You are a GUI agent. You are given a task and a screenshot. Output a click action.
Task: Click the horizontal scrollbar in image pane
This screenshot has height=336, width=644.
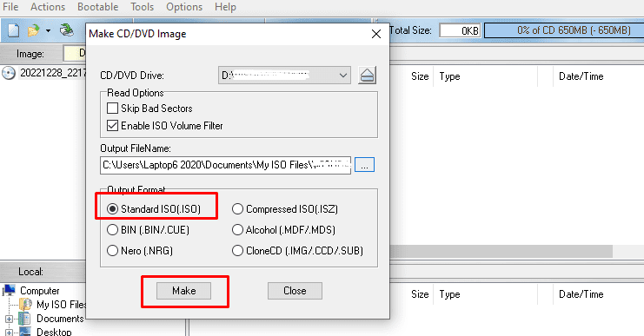pos(501,252)
